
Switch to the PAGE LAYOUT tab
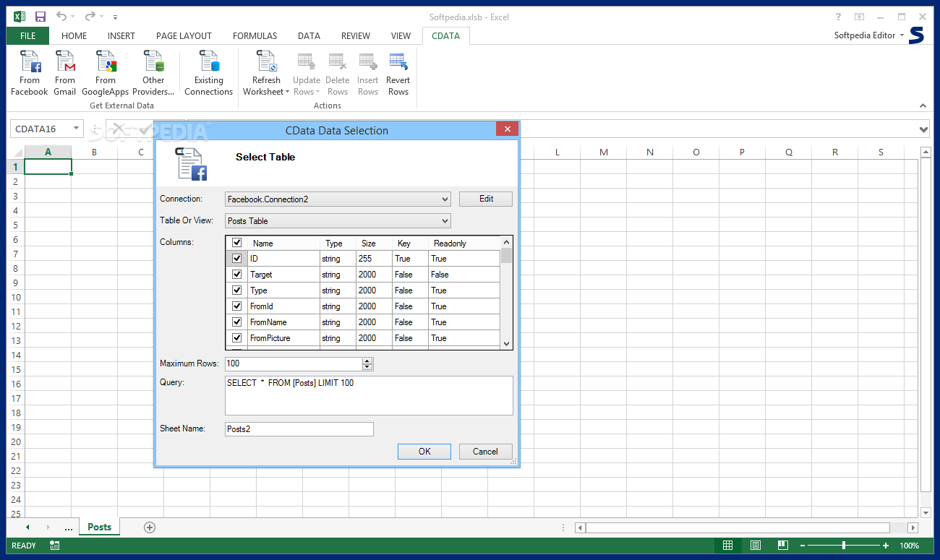184,35
